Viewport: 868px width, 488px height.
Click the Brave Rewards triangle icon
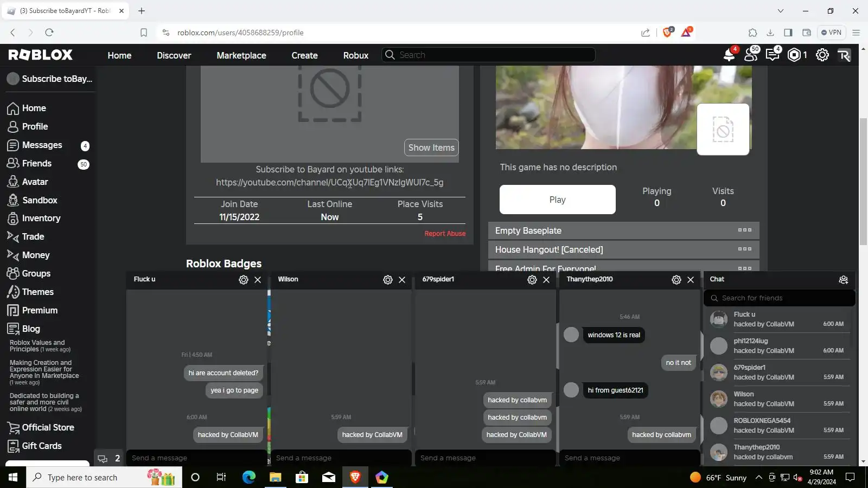point(686,33)
